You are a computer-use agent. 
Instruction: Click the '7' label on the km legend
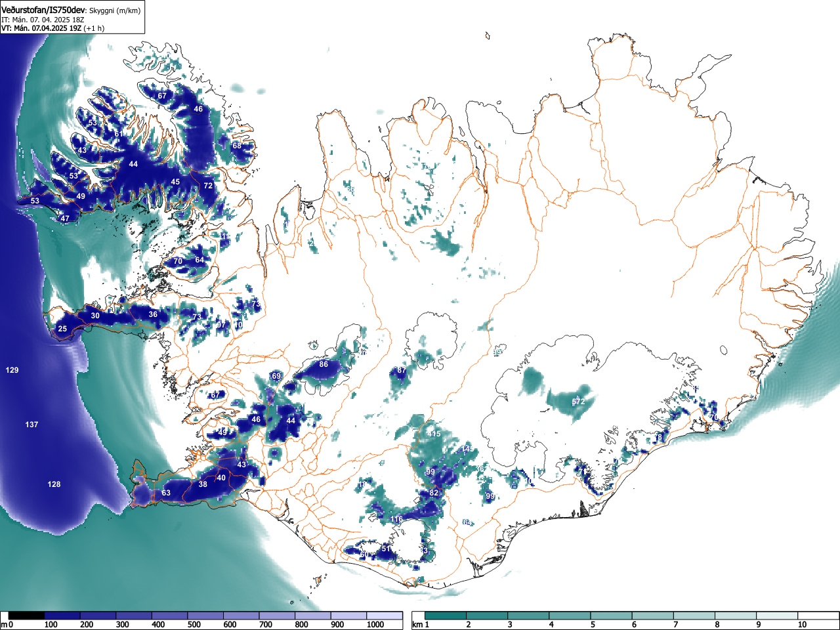point(675,625)
